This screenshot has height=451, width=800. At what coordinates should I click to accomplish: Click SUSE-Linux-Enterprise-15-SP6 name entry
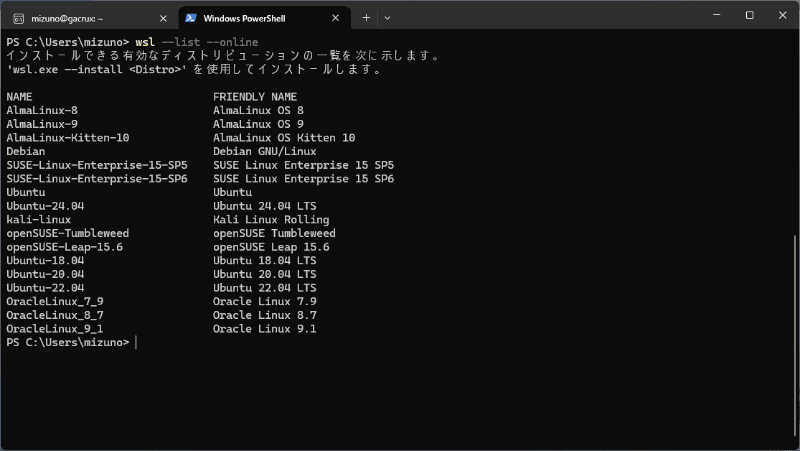pos(97,179)
